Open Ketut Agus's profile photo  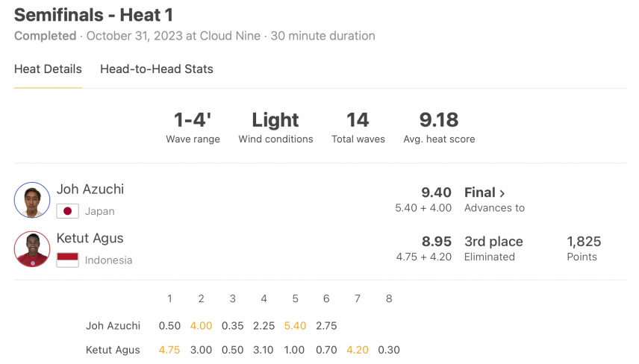pos(32,249)
